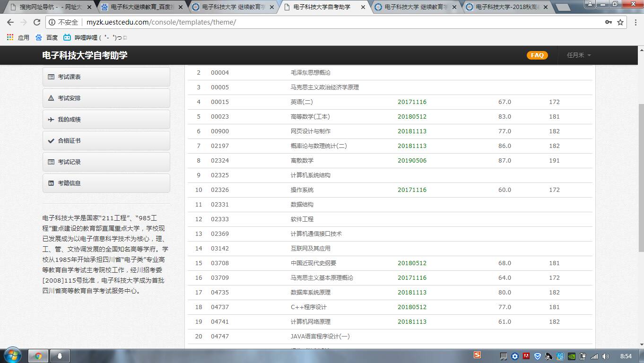Click the checkmark icon beside 合格证书

(x=51, y=141)
